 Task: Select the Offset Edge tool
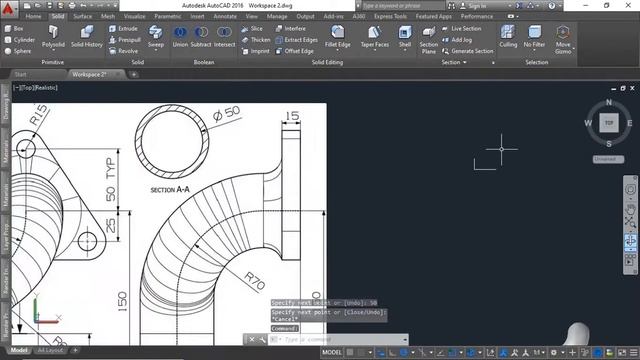click(294, 51)
